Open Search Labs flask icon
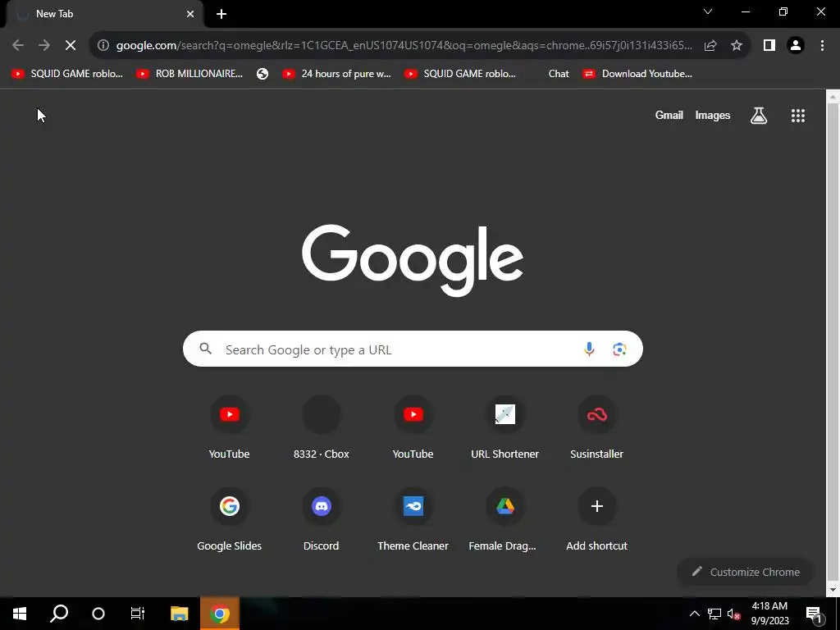840x630 pixels. point(759,115)
